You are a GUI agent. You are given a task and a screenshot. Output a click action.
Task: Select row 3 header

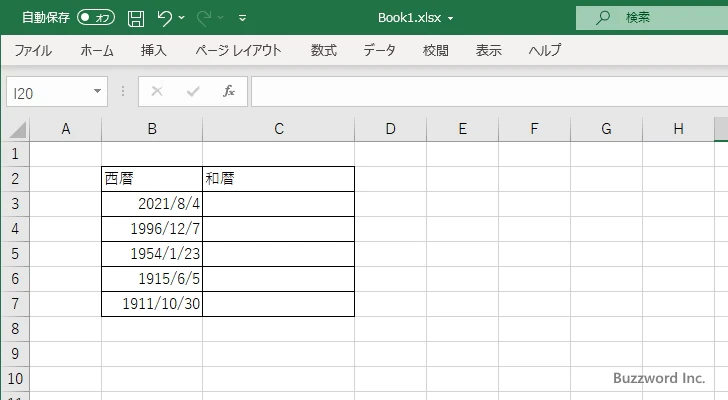click(x=15, y=204)
